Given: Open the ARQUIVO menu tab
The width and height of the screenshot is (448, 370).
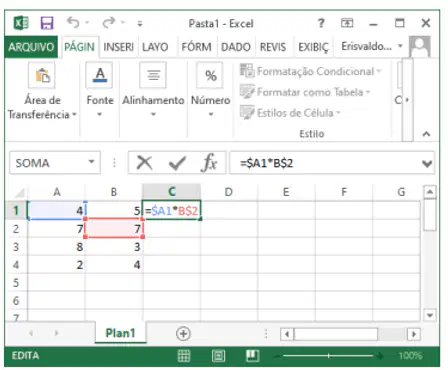Looking at the screenshot, I should 31,47.
